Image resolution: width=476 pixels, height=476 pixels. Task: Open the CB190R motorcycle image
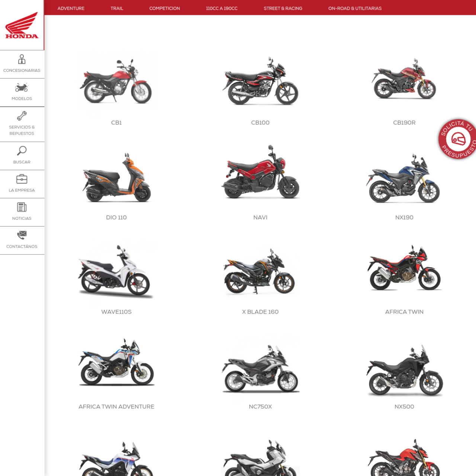tap(404, 79)
